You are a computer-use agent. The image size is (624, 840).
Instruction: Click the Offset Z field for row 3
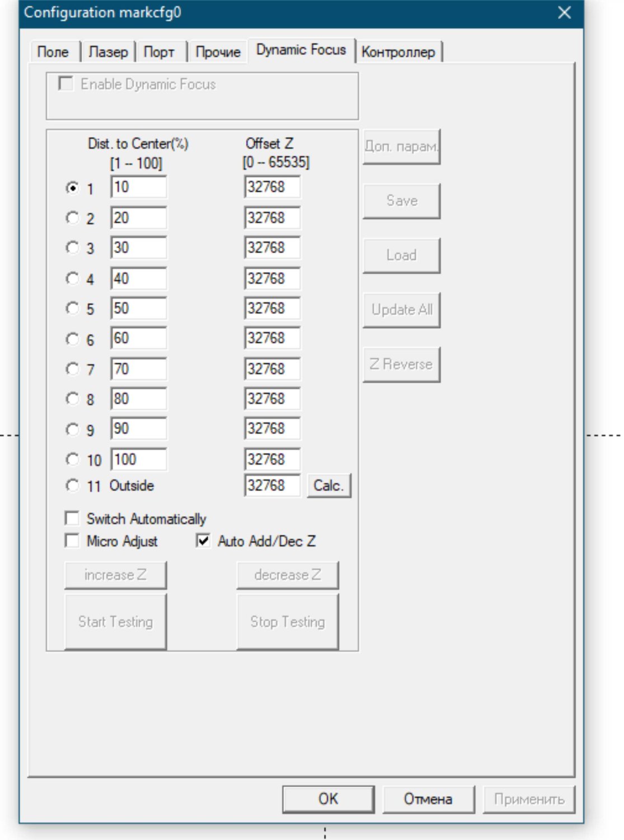tap(272, 248)
